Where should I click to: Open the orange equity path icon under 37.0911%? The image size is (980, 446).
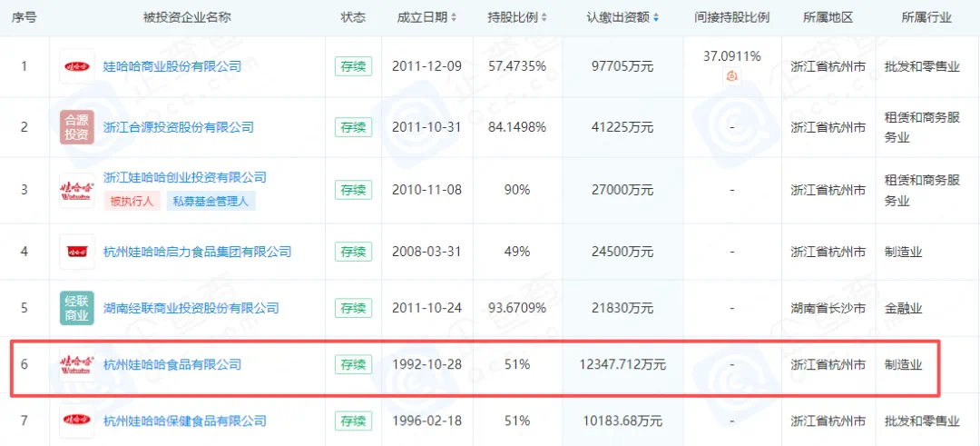click(731, 77)
